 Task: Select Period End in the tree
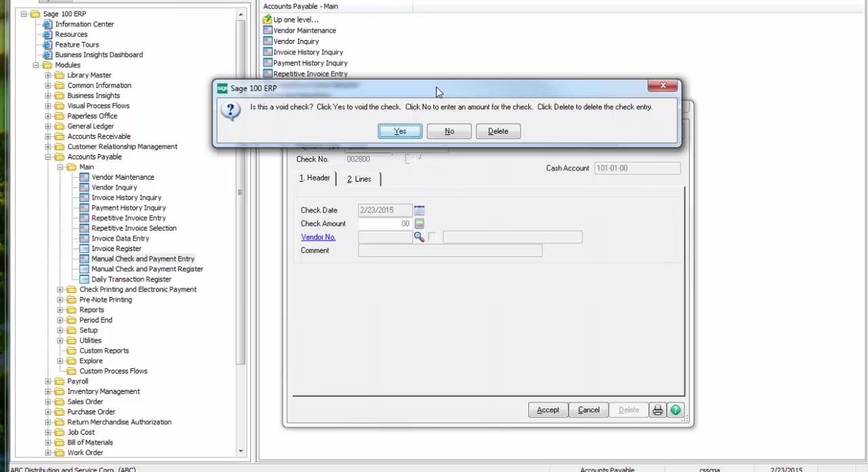click(x=96, y=320)
